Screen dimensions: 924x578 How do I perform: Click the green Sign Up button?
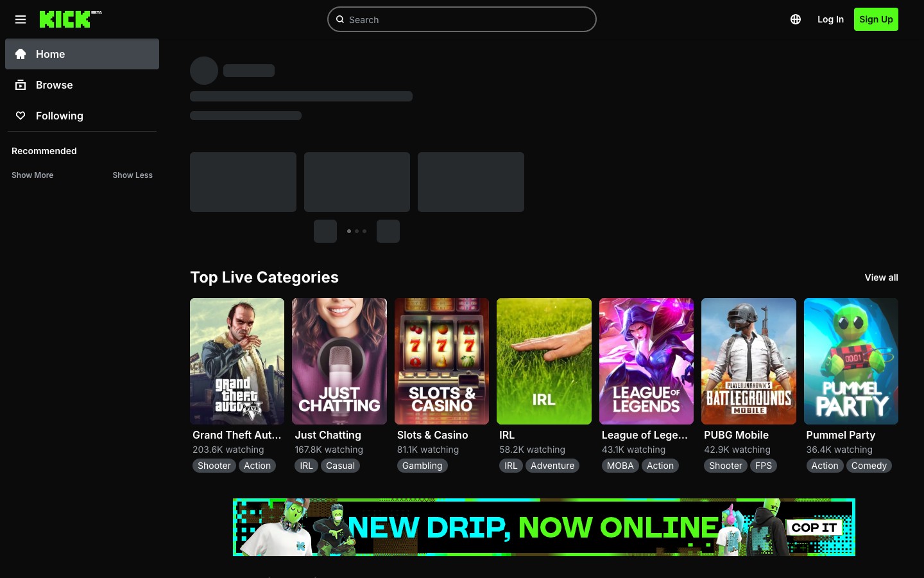(876, 19)
